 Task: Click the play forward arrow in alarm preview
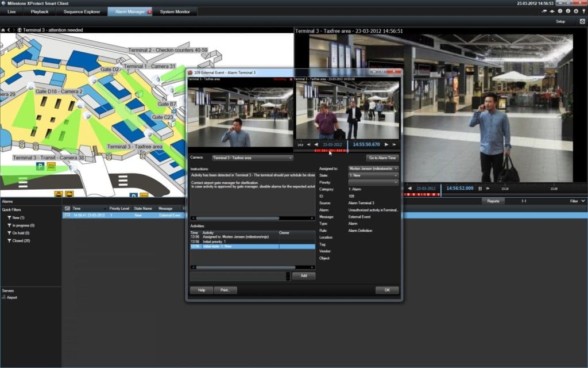[386, 144]
